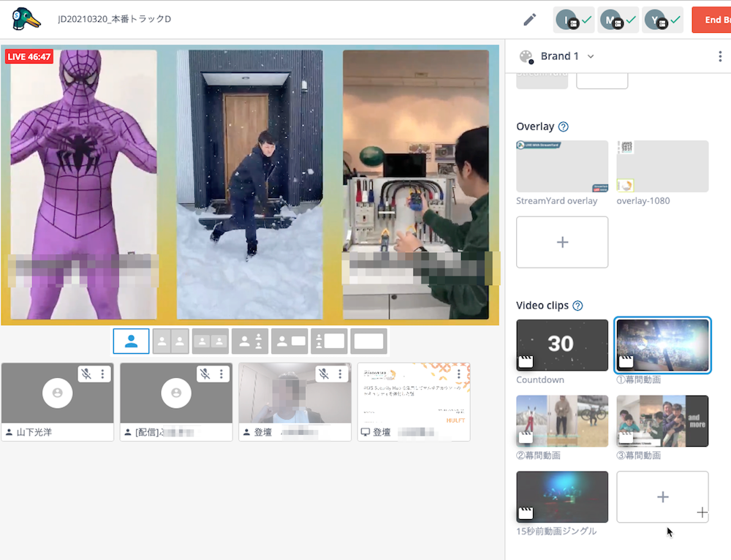Toggle mute for [配信] participant
Screen dimensions: 731x560
click(x=205, y=374)
